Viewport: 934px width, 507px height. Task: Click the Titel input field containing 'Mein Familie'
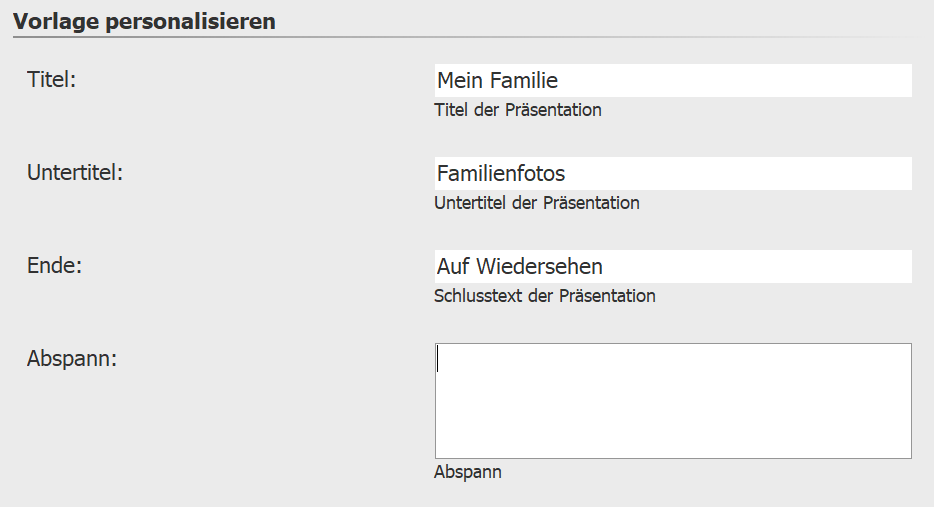click(x=672, y=80)
